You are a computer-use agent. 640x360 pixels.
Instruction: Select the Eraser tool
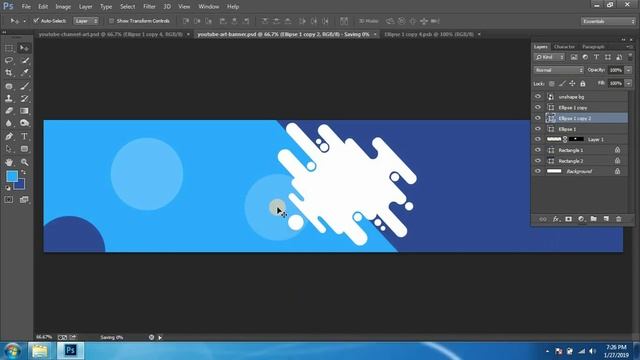(x=9, y=111)
